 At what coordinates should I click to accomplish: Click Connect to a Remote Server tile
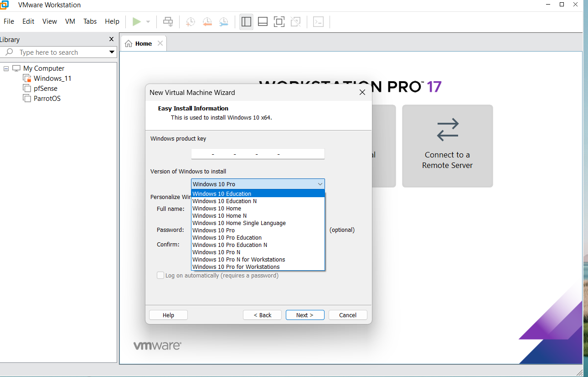coord(447,146)
